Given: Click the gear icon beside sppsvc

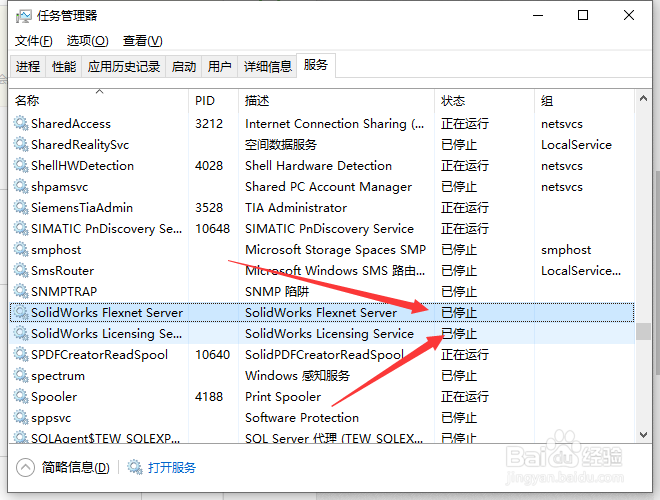Looking at the screenshot, I should click(x=21, y=418).
